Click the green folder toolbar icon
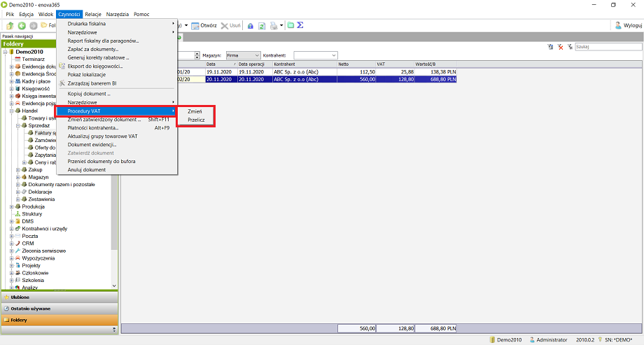644x345 pixels. point(290,25)
